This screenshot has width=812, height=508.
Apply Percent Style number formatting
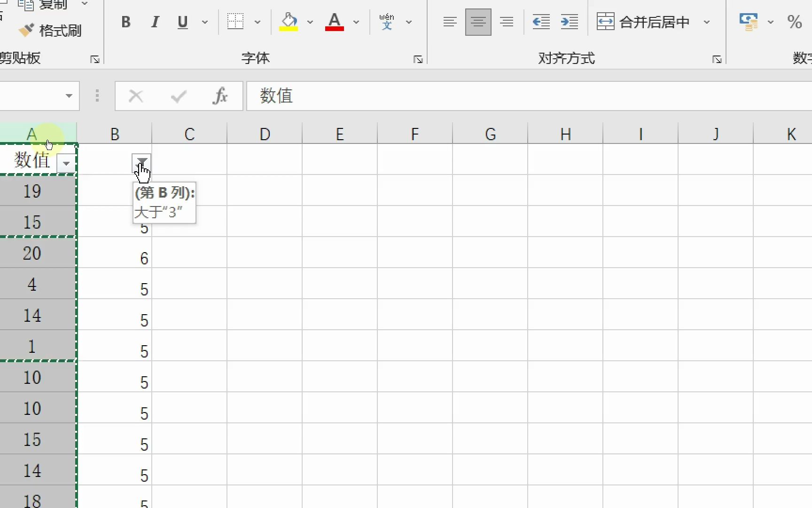[x=795, y=21]
